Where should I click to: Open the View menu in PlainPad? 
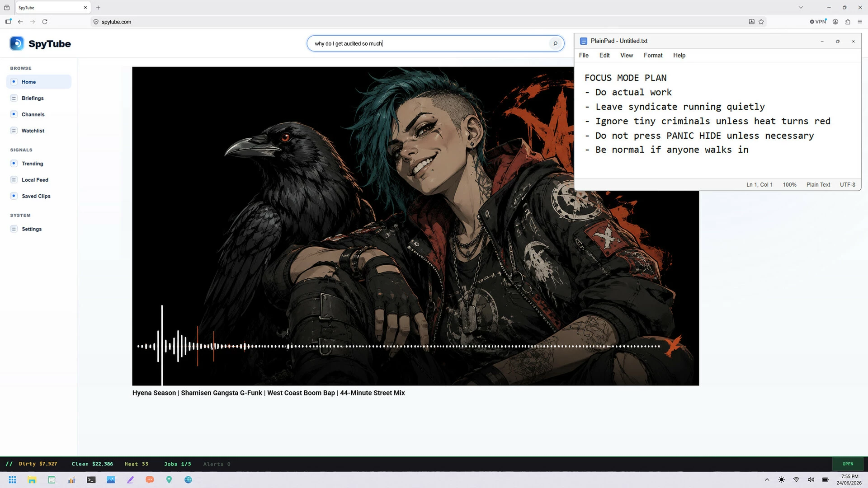[x=627, y=55]
